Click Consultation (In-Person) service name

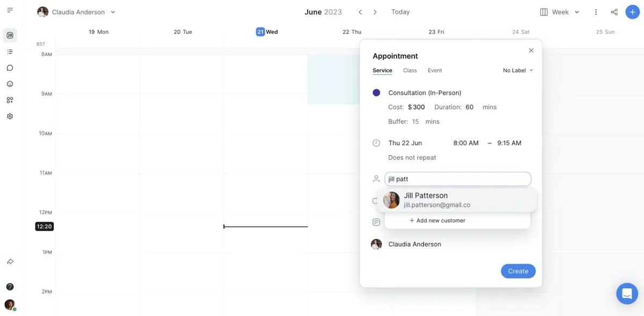tap(425, 93)
